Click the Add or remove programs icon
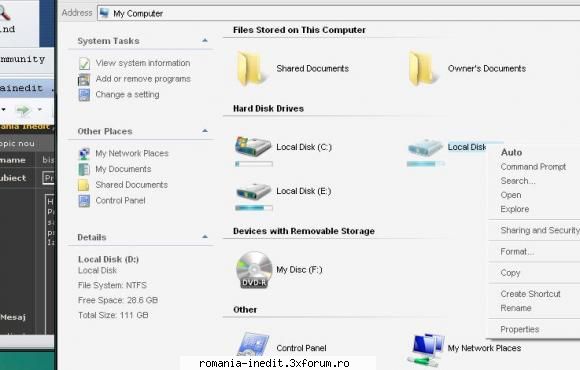 (84, 79)
